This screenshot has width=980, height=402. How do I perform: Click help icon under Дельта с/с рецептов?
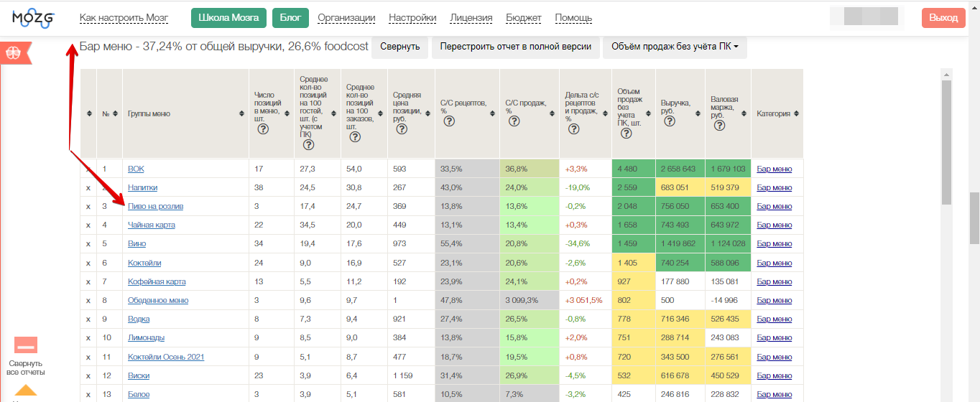point(573,129)
